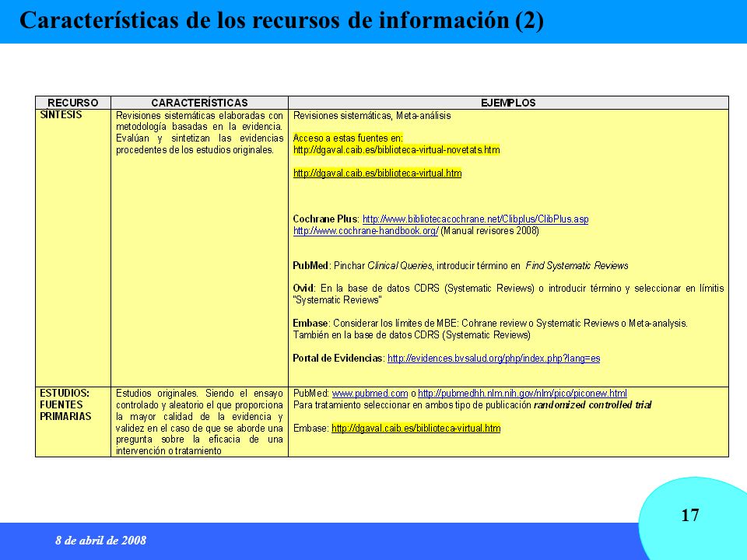Click the text 'Acceso a estas fuentes en:'
The height and width of the screenshot is (560, 747).
tap(348, 138)
